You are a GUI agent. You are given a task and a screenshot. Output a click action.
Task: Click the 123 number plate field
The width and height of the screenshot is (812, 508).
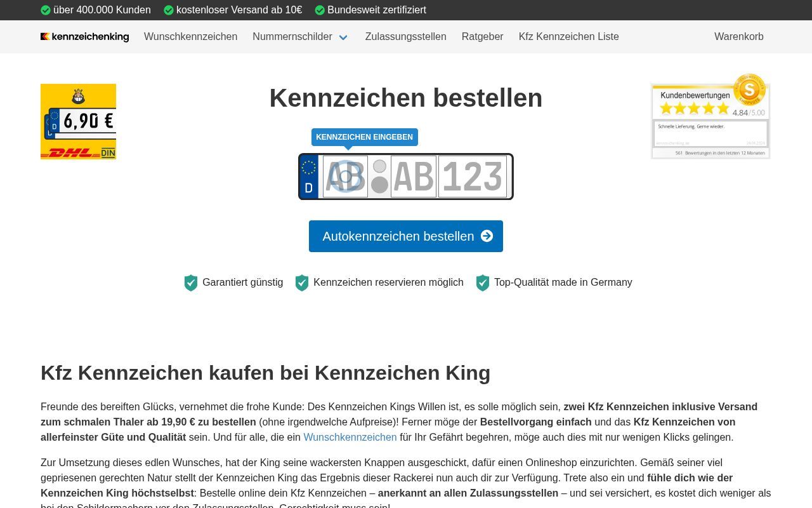[x=473, y=177]
